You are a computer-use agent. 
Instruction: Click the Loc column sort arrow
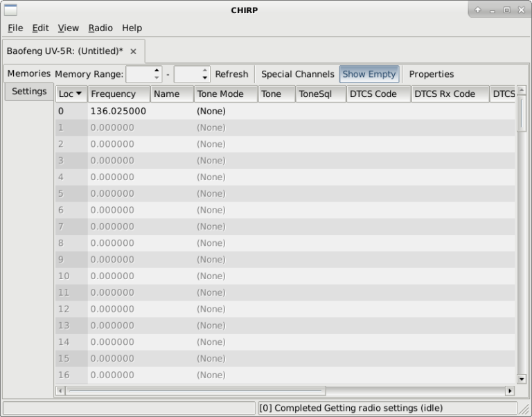coord(79,94)
